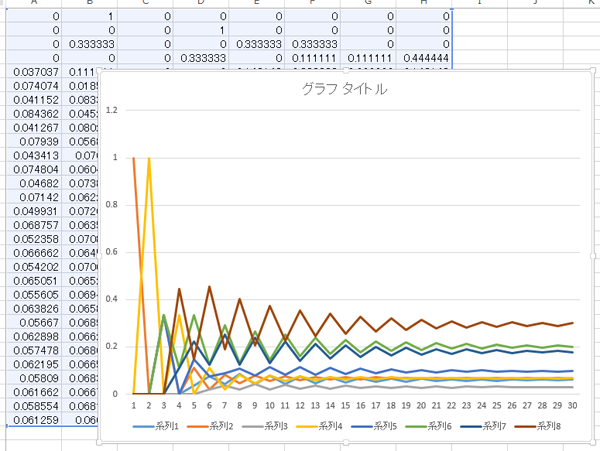Screen dimensions: 600x451
Task: Click the chart's bottom-center resize handle
Action: point(346,443)
